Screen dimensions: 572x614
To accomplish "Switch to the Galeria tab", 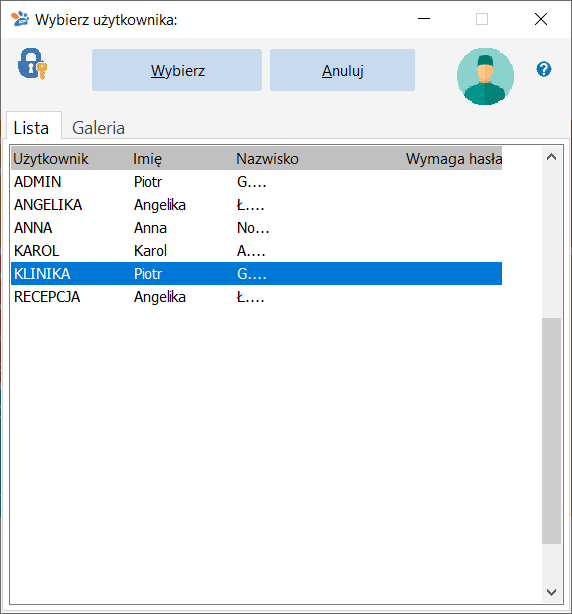I will tap(98, 128).
